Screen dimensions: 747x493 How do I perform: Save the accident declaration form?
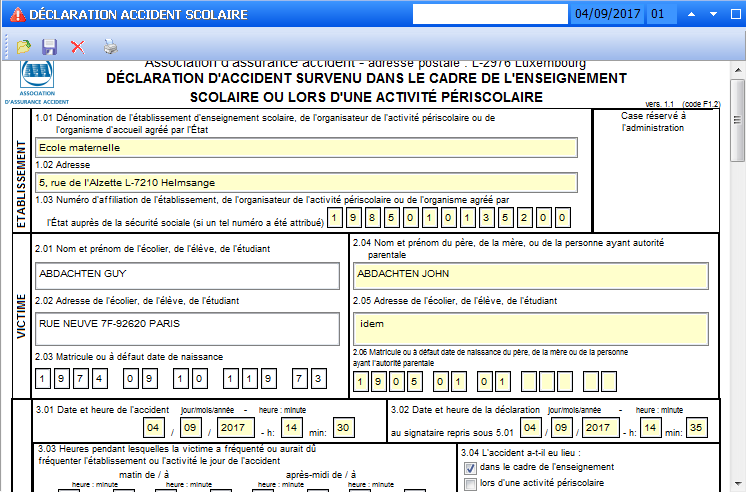click(x=49, y=46)
